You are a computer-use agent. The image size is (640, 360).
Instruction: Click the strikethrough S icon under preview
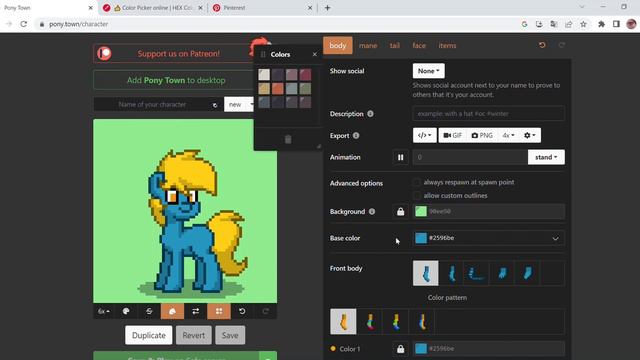click(x=149, y=311)
